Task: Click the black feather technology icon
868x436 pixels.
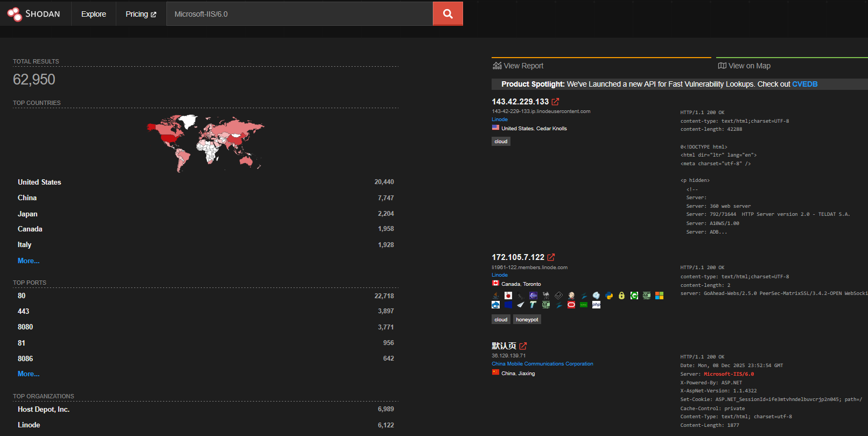Action: (521, 296)
